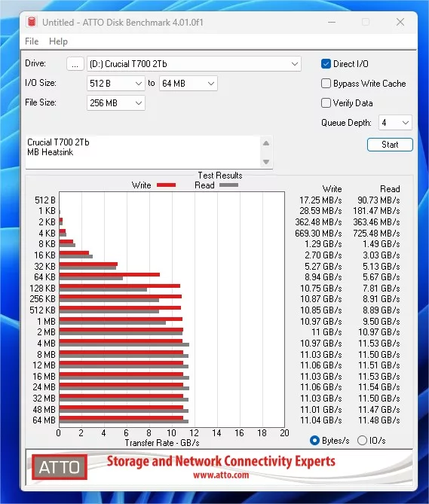
Task: Open the Queue Depth dropdown
Action: (395, 123)
